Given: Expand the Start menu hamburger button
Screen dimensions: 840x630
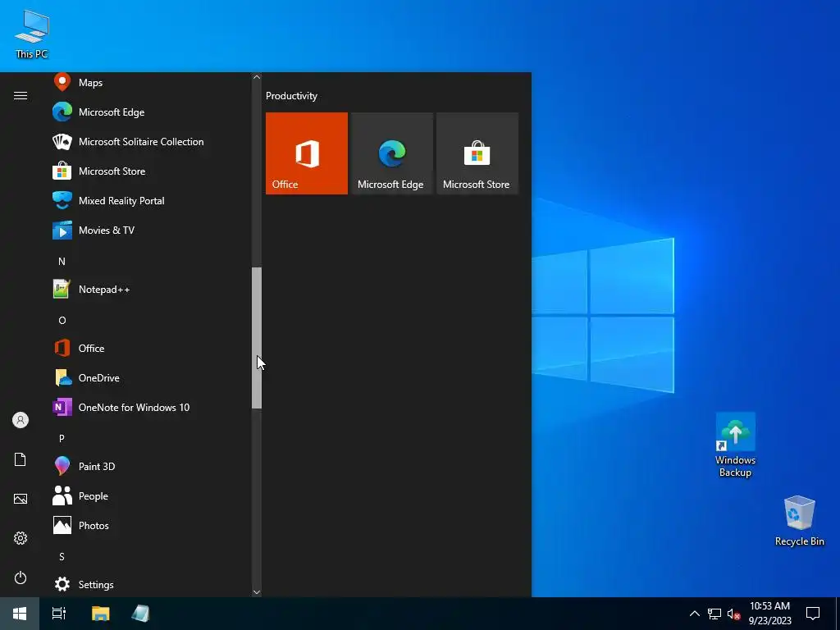Looking at the screenshot, I should pos(21,95).
